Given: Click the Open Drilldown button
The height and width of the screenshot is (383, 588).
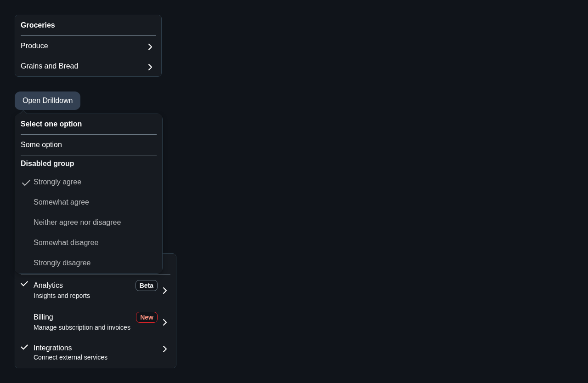Looking at the screenshot, I should pos(47,101).
